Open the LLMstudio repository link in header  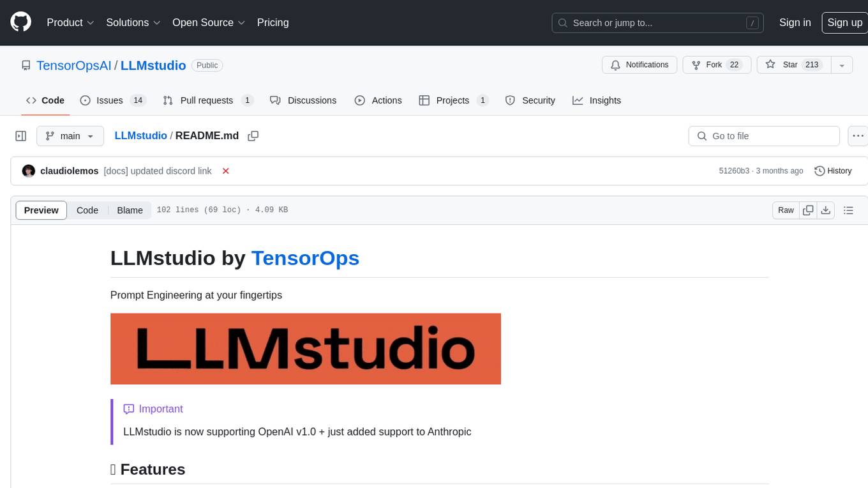coord(153,65)
